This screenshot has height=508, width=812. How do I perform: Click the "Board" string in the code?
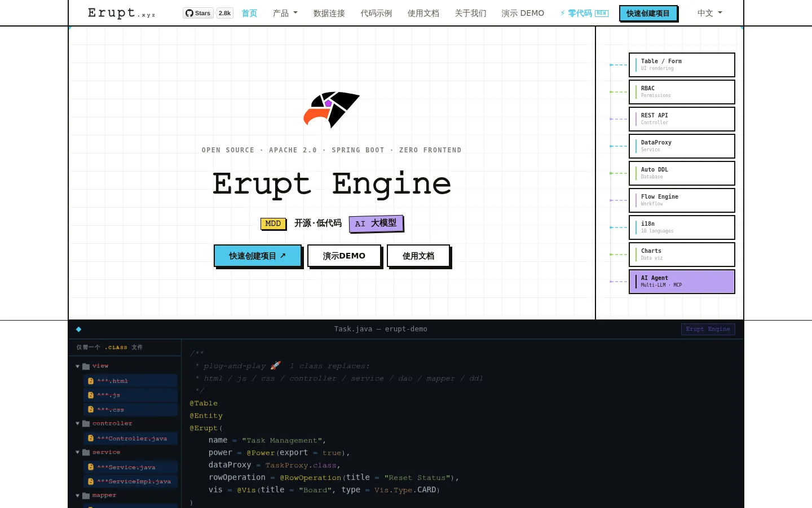click(315, 490)
